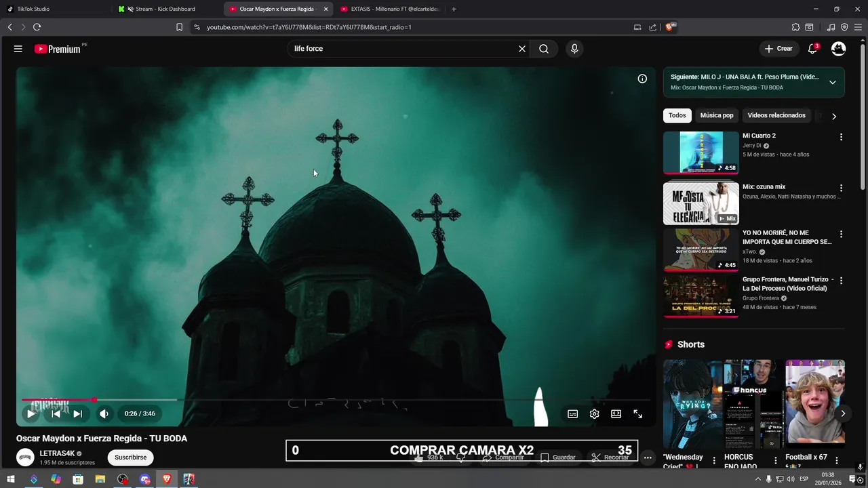Open options for Mi Cuarto 2
Image resolution: width=868 pixels, height=488 pixels.
tap(841, 137)
